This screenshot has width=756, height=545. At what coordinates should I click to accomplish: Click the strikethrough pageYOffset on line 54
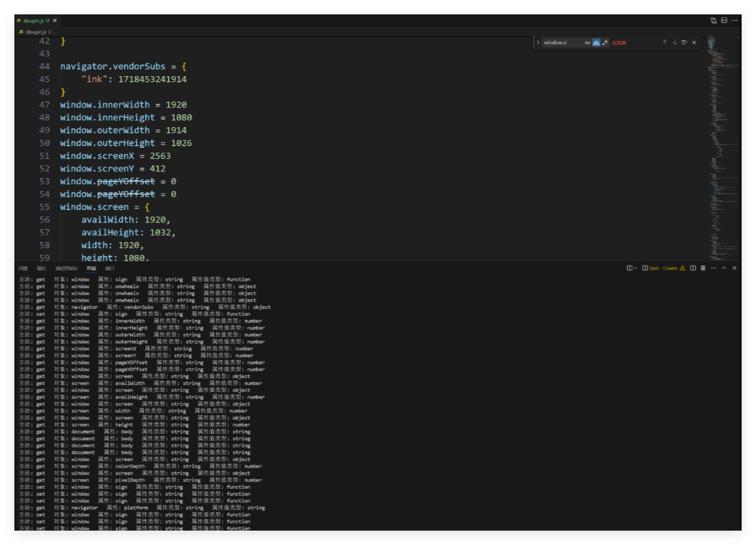tap(126, 195)
